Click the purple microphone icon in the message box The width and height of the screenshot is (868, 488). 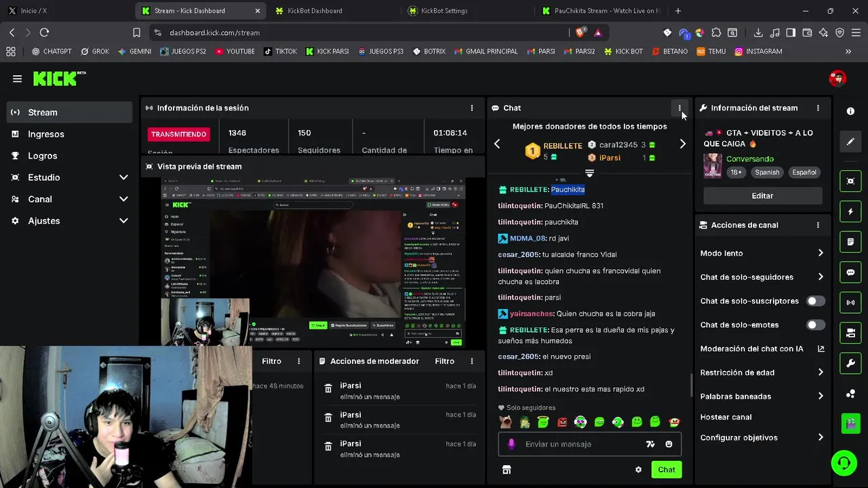511,444
